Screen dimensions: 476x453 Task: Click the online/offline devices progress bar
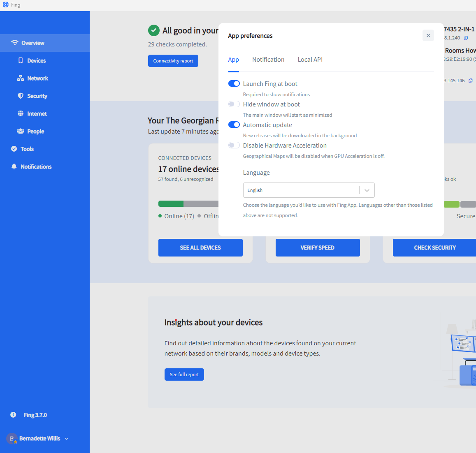[x=188, y=203]
